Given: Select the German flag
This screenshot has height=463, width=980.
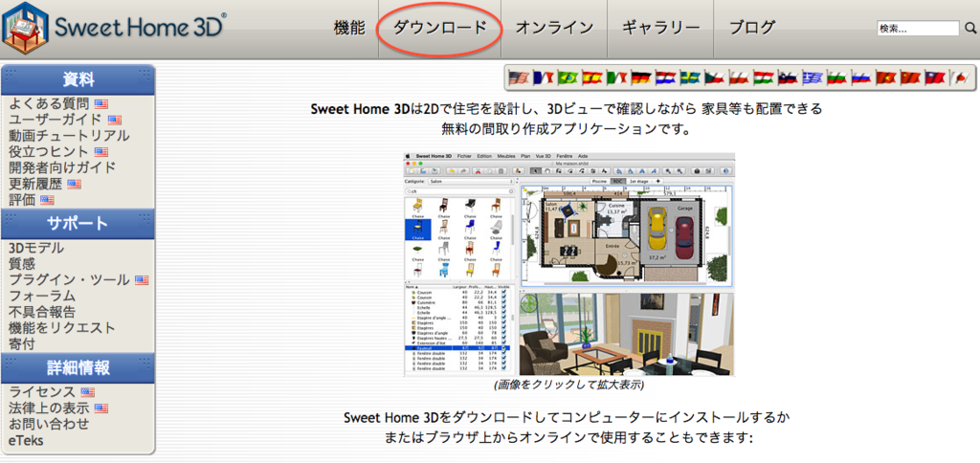Looking at the screenshot, I should [640, 78].
